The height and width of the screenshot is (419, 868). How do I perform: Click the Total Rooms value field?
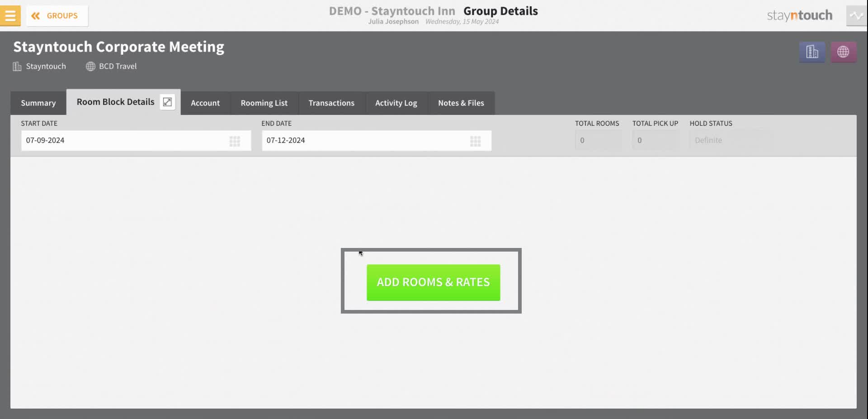(598, 140)
